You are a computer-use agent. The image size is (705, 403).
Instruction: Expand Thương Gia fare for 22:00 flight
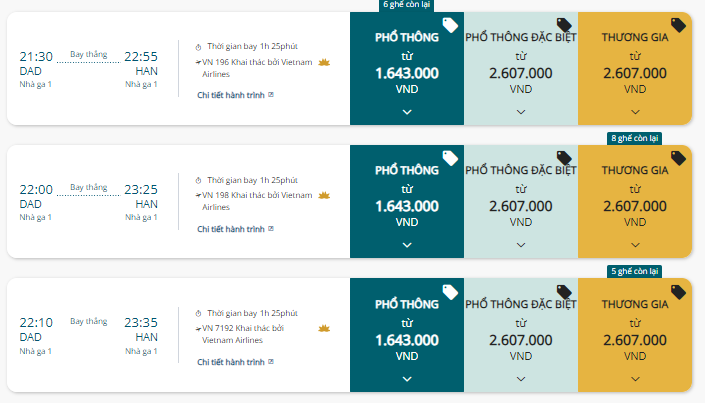click(x=635, y=245)
